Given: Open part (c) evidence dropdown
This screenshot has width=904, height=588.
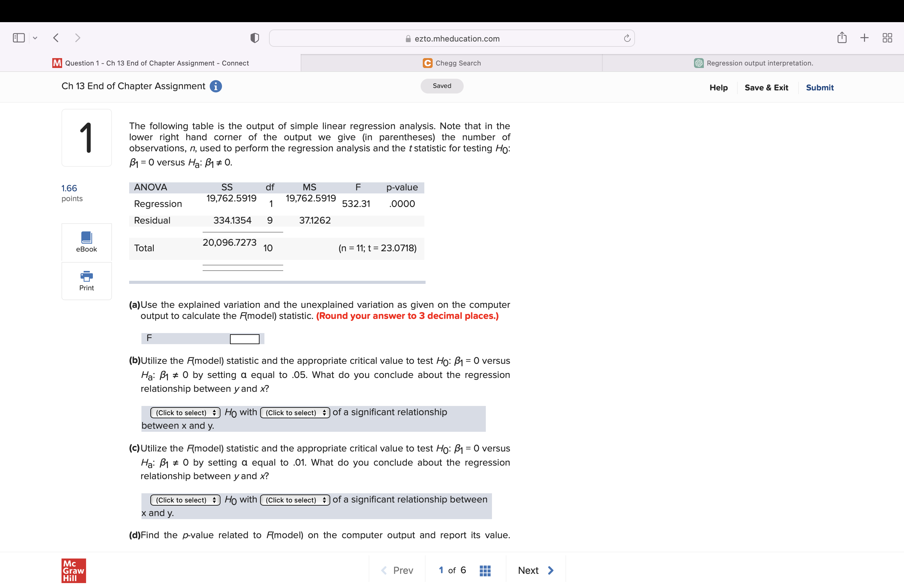Looking at the screenshot, I should point(295,500).
